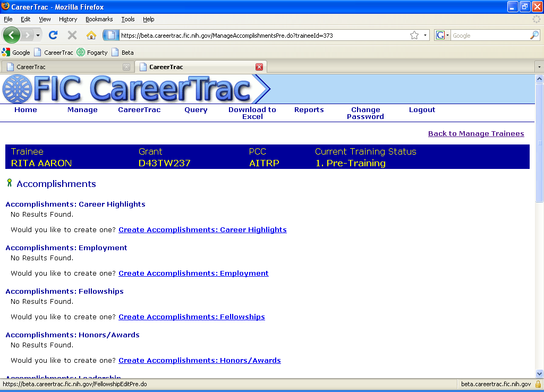Viewport: 544px width, 392px height.
Task: Restore down the Firefox window
Action: pyautogui.click(x=524, y=6)
